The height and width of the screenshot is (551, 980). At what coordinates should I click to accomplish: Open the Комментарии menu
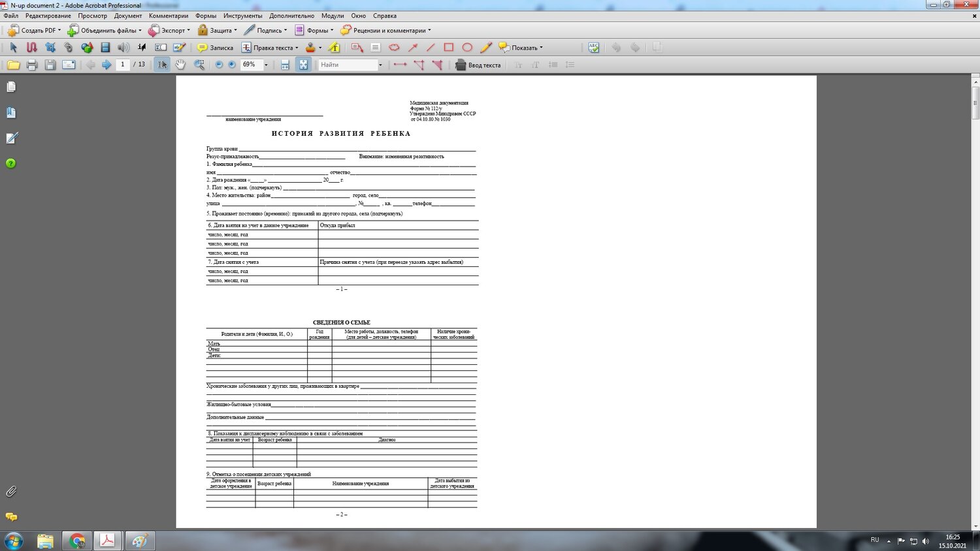pyautogui.click(x=169, y=16)
